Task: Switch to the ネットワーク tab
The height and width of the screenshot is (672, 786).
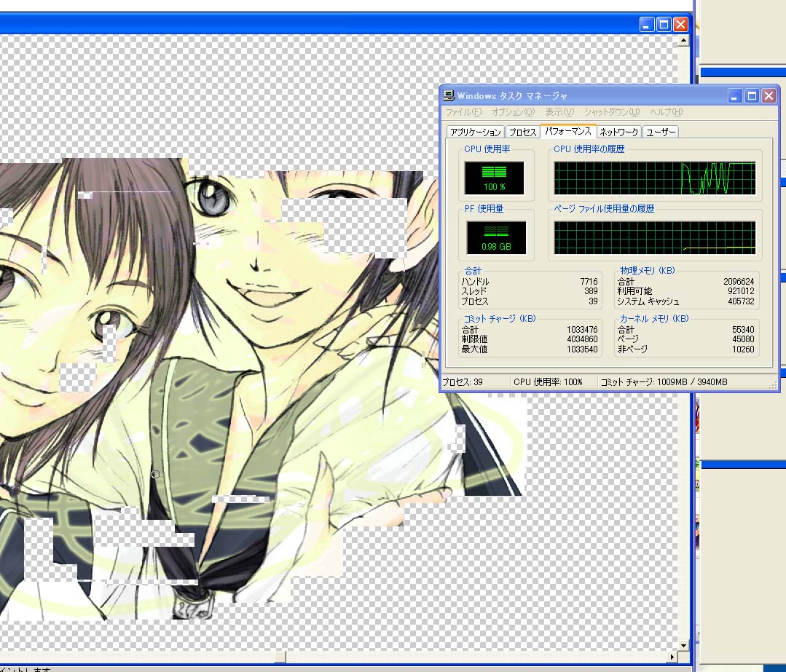Action: coord(618,132)
